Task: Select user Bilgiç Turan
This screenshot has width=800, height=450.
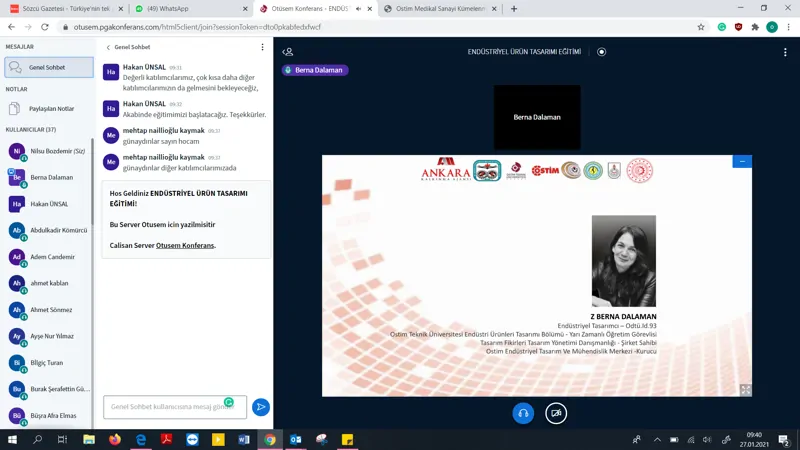Action: pos(49,363)
